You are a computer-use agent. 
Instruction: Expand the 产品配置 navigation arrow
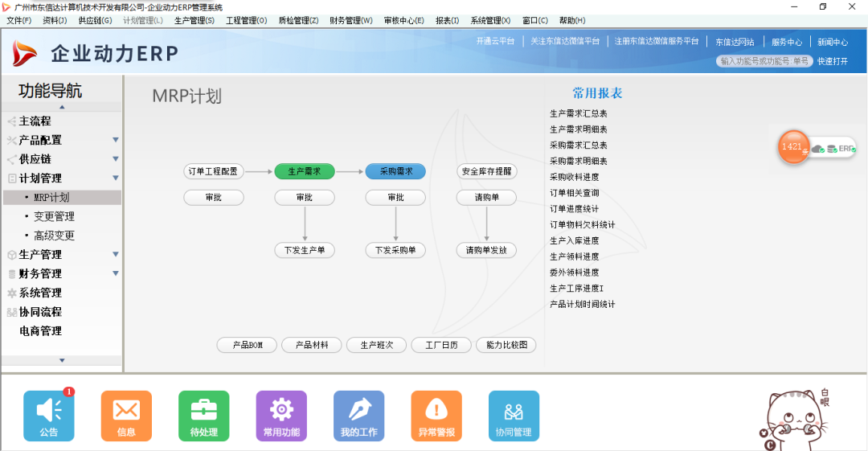coord(115,140)
